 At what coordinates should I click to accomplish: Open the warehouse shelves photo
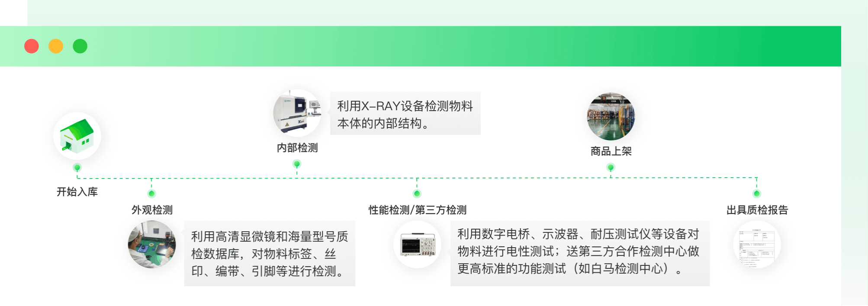pyautogui.click(x=611, y=116)
